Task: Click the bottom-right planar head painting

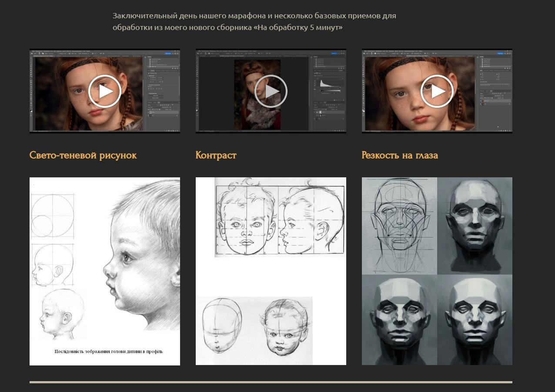Action: [475, 320]
